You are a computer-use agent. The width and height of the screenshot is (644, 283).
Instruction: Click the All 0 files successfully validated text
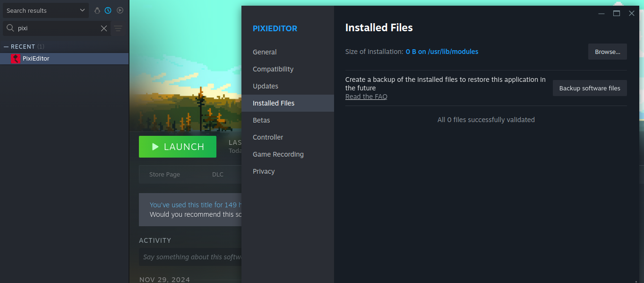coord(486,120)
